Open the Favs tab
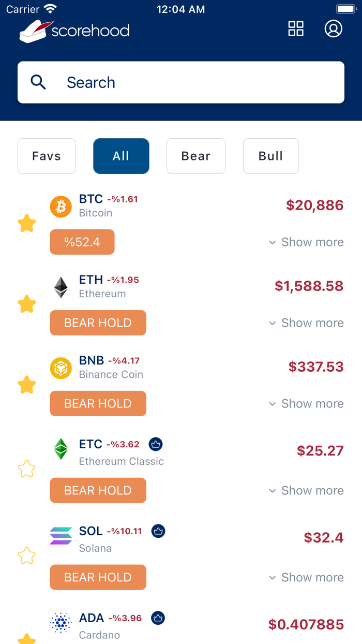The image size is (362, 644). pos(47,156)
